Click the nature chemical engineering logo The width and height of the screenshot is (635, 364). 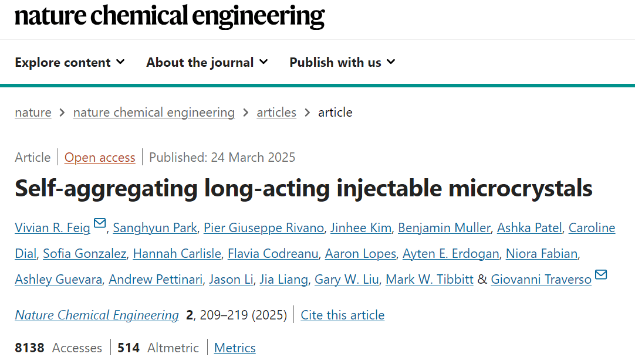(x=170, y=16)
